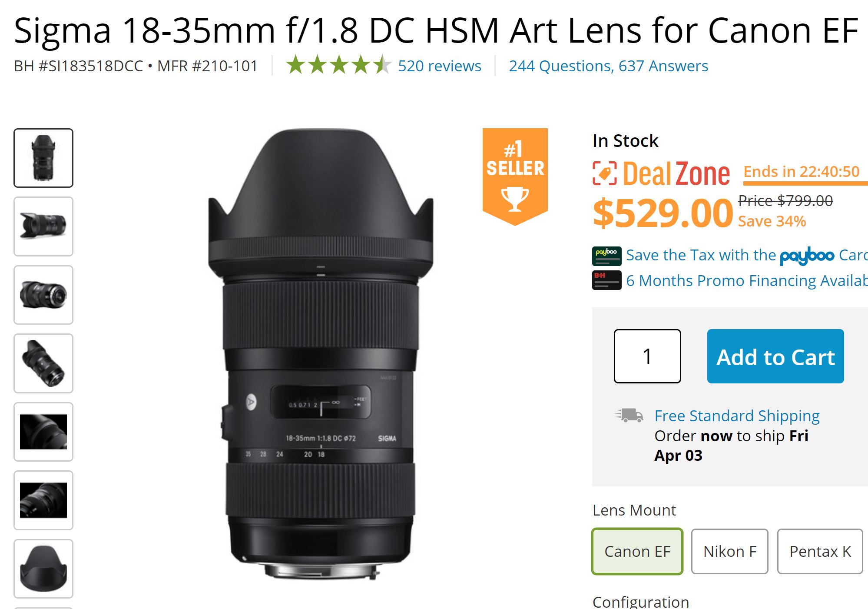
Task: Click the star rating icons
Action: 338,65
